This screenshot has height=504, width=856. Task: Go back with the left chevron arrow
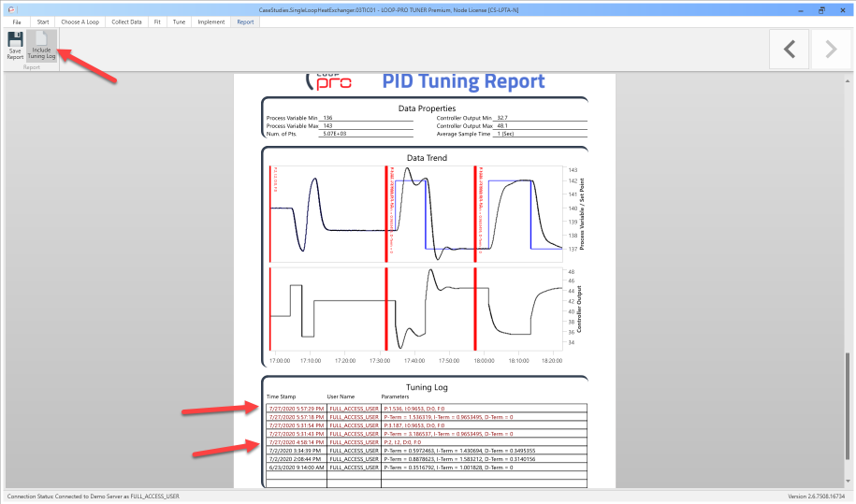click(789, 49)
